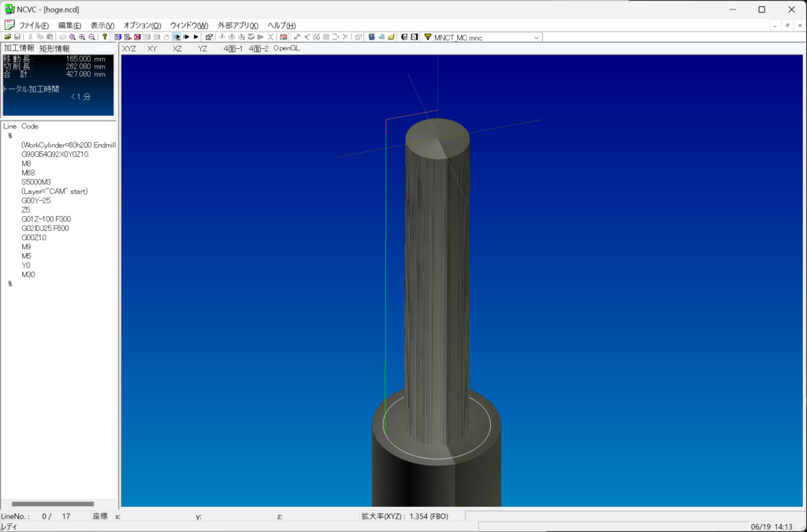
Task: Open the オプション(O) menu
Action: (142, 25)
